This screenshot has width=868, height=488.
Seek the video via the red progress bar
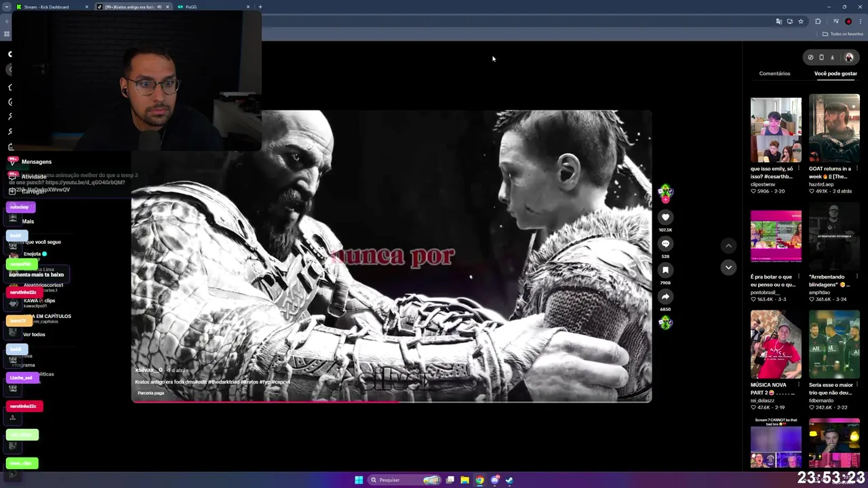pos(391,401)
